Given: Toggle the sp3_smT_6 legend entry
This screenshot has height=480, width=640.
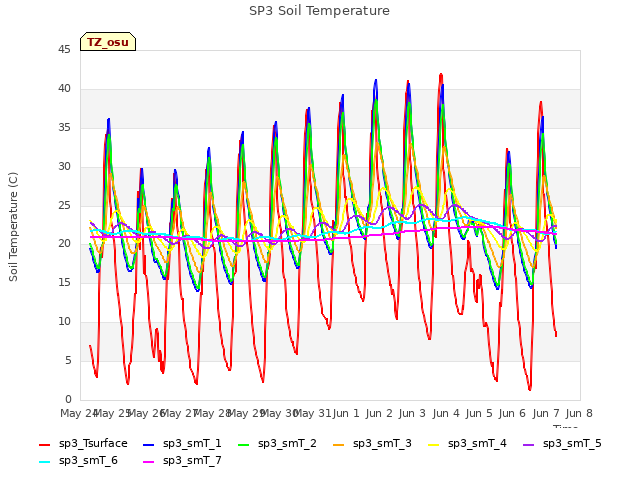Looking at the screenshot, I should coord(78,461).
